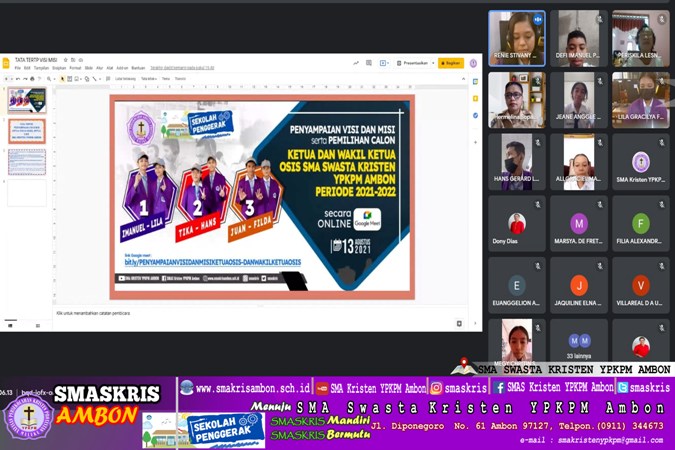The height and width of the screenshot is (450, 675).
Task: Open the Bantuan menu
Action: 138,68
